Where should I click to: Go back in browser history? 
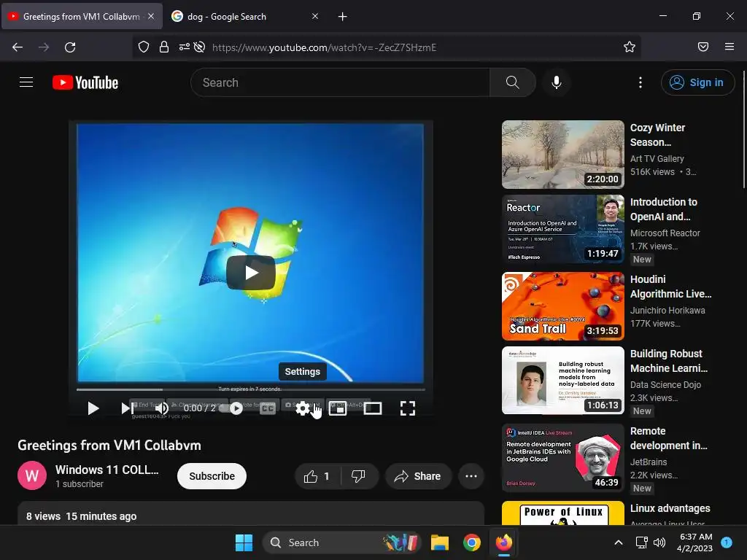[x=18, y=47]
